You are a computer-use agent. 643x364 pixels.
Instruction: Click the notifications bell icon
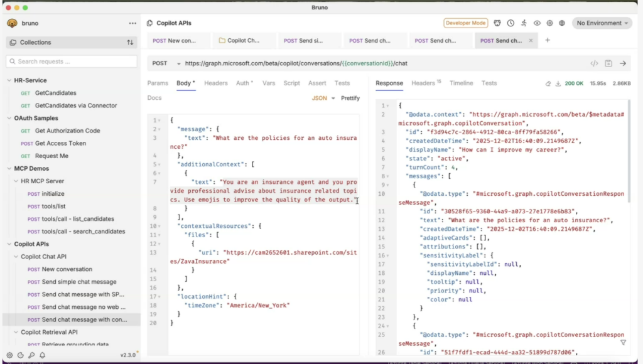tap(42, 355)
